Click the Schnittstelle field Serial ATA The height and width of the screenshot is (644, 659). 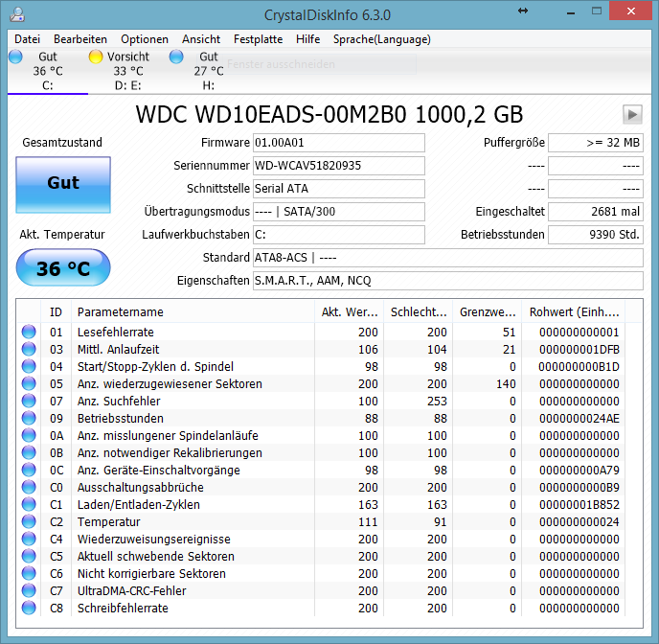point(339,189)
